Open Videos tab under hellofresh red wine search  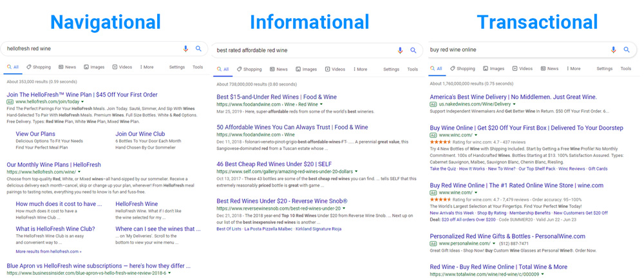pos(122,67)
